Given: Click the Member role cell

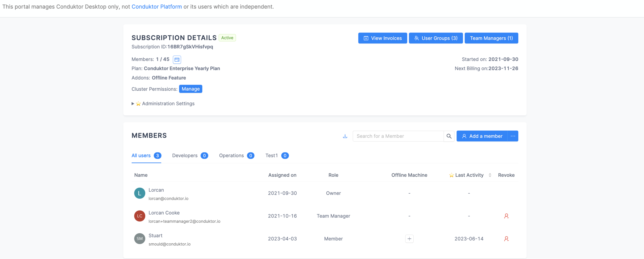Looking at the screenshot, I should pos(333,239).
